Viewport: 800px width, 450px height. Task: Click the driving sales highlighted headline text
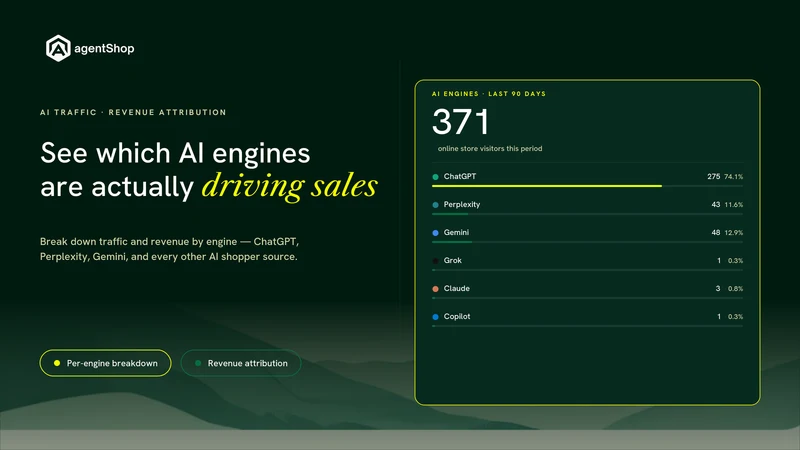tap(290, 186)
